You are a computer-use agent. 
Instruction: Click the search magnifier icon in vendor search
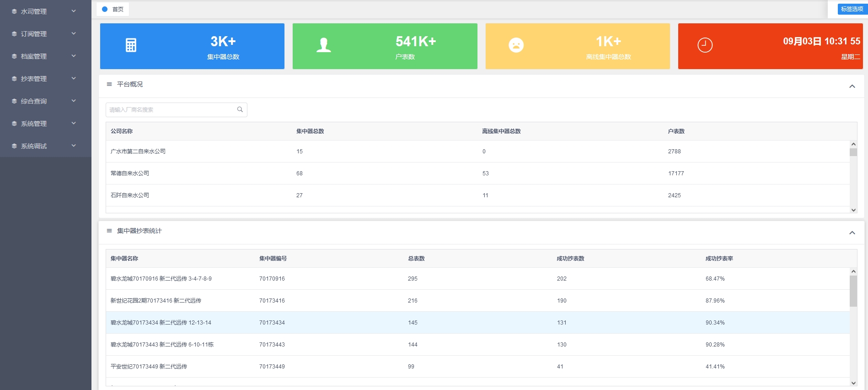click(240, 109)
